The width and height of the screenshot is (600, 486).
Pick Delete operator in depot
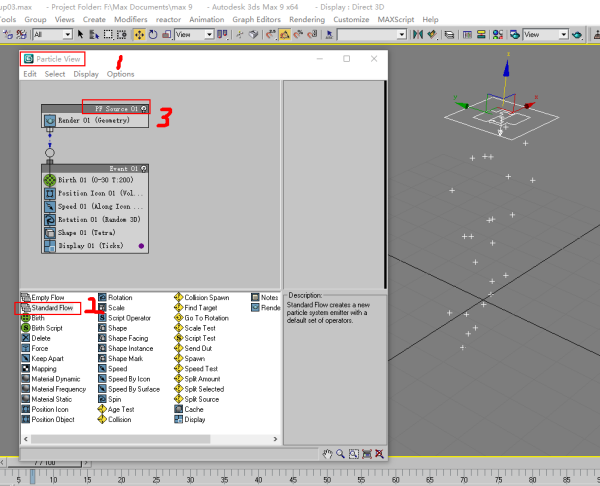[36, 338]
